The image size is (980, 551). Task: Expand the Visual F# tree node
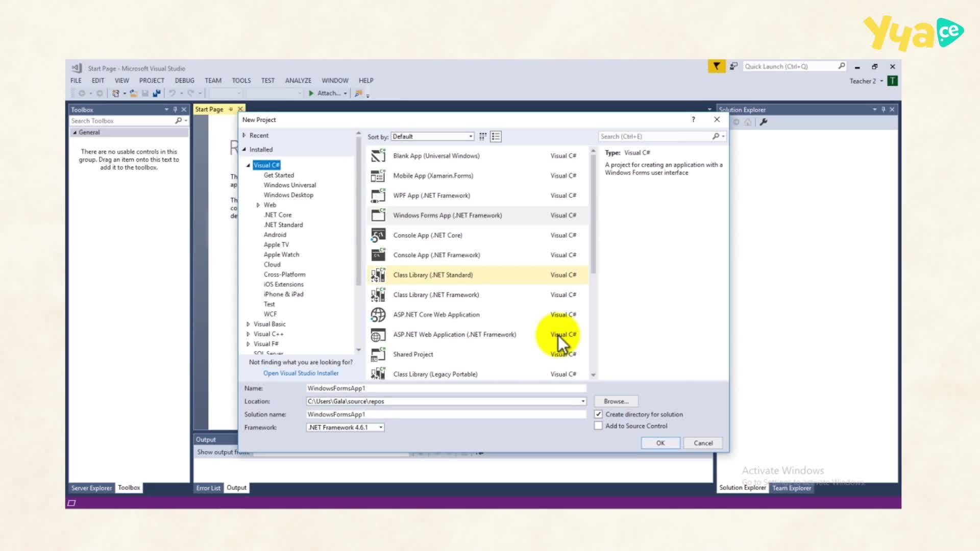(249, 344)
